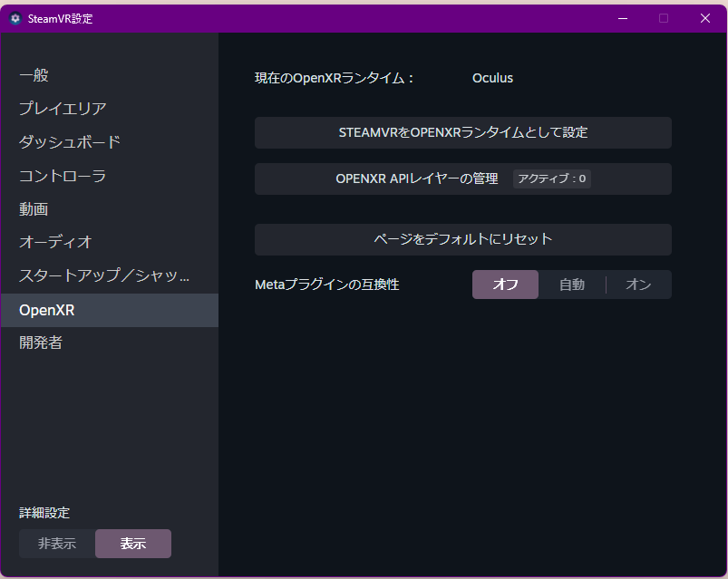Viewport: 728px width, 579px height.
Task: Open the 一般 settings page
Action: click(110, 75)
